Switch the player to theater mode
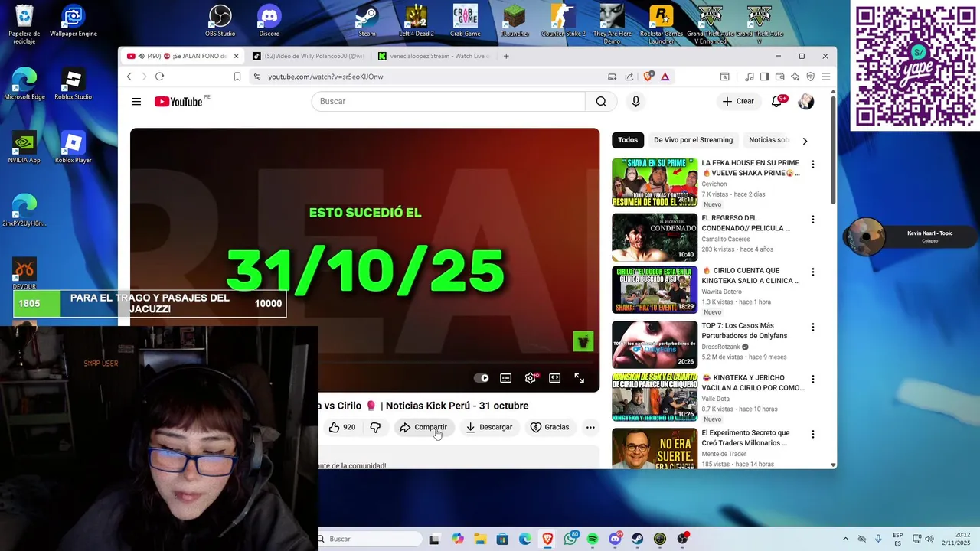Screen dimensions: 980x551 pos(555,378)
